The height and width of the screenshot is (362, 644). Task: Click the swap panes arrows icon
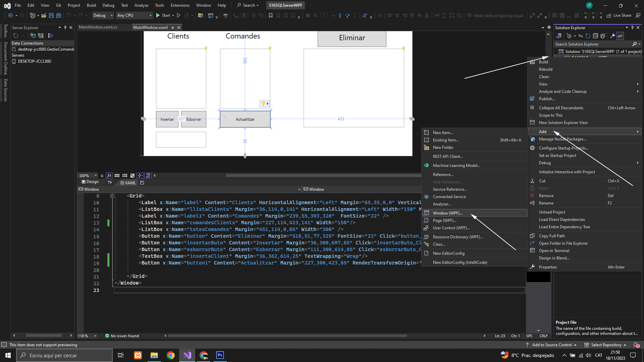tap(110, 182)
